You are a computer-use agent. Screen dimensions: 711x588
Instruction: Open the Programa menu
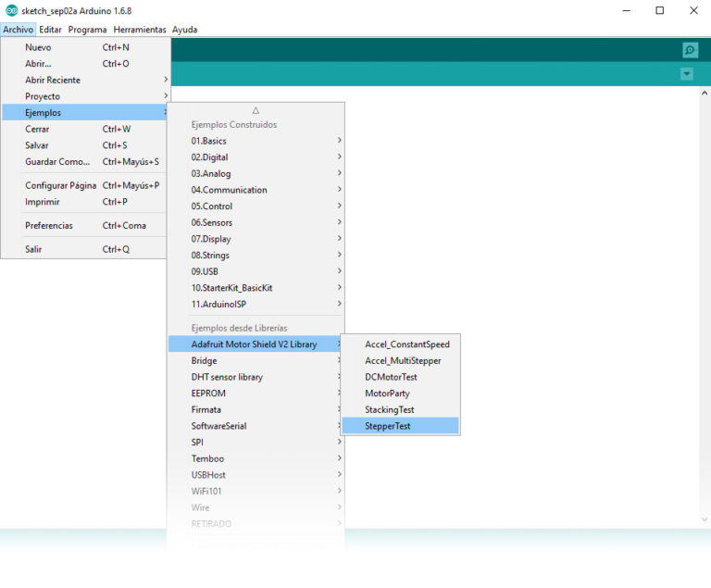pos(87,30)
